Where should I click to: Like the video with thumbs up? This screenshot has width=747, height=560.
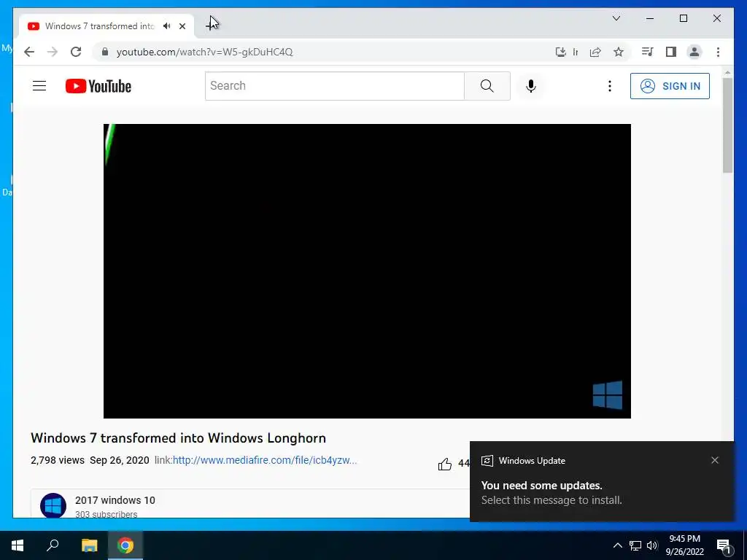coord(444,463)
